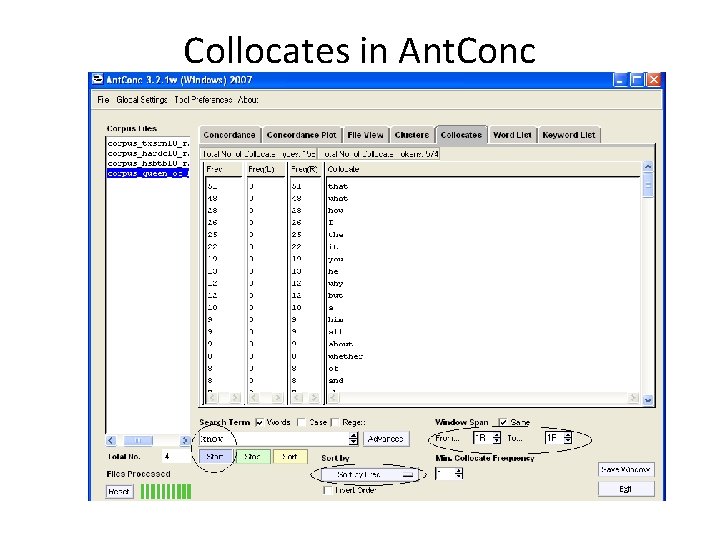Click the Collocate column scroll left arrow
Viewport: 720px width, 540px height.
pyautogui.click(x=333, y=398)
